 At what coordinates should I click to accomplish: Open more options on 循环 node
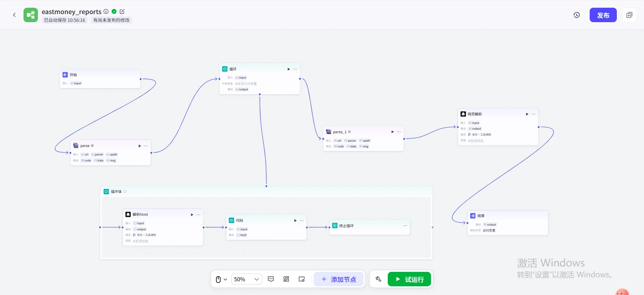click(x=295, y=69)
